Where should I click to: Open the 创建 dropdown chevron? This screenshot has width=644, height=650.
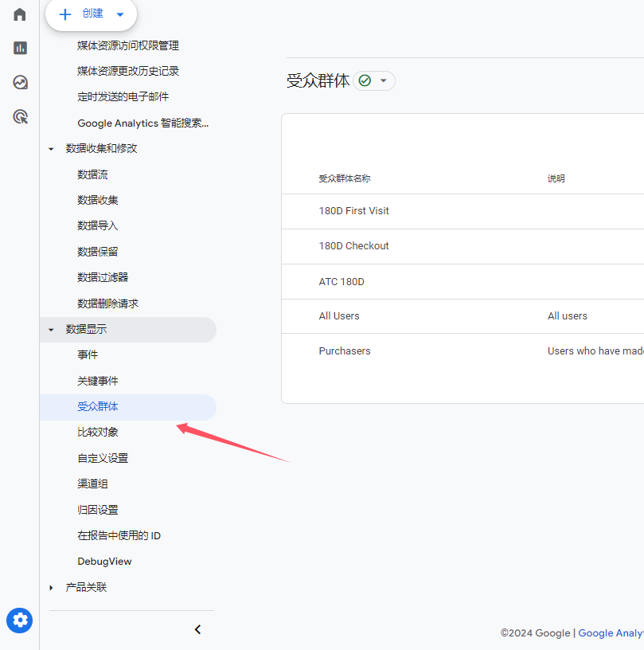click(x=119, y=14)
